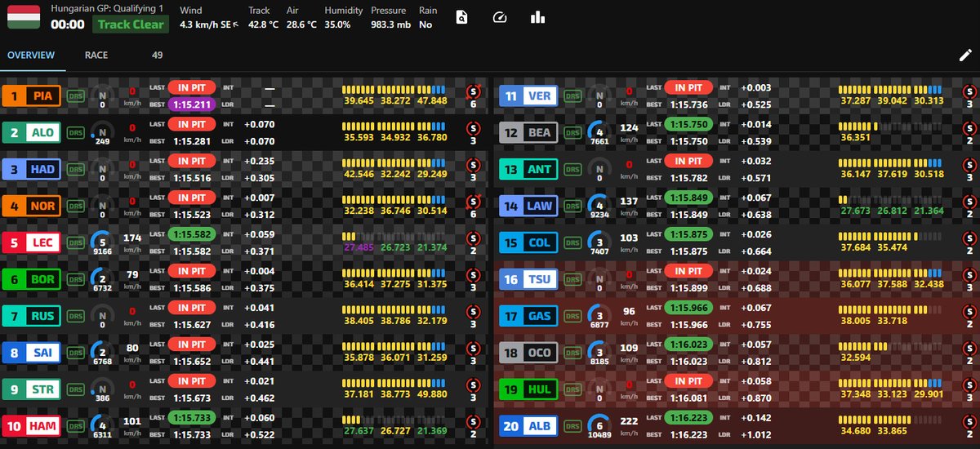Click VER soft tyre icon
Screen dimensions: 980x449
tap(969, 91)
